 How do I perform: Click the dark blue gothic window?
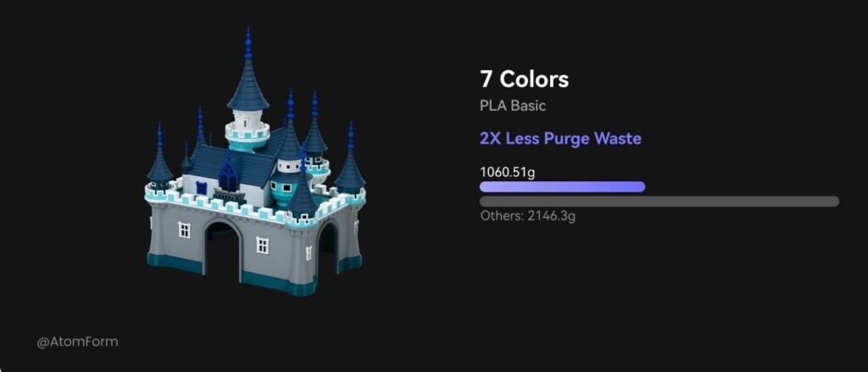(x=227, y=175)
